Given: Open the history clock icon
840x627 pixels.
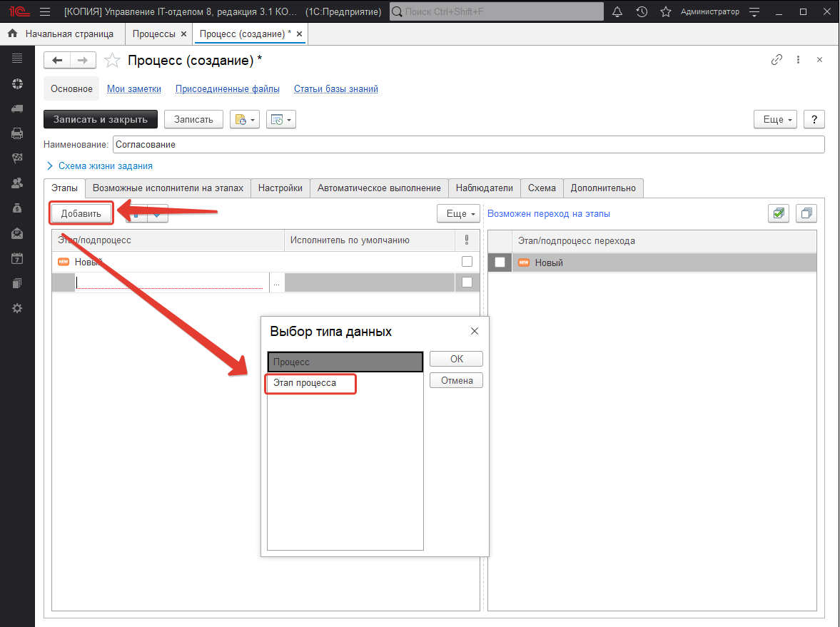Looking at the screenshot, I should [x=642, y=12].
